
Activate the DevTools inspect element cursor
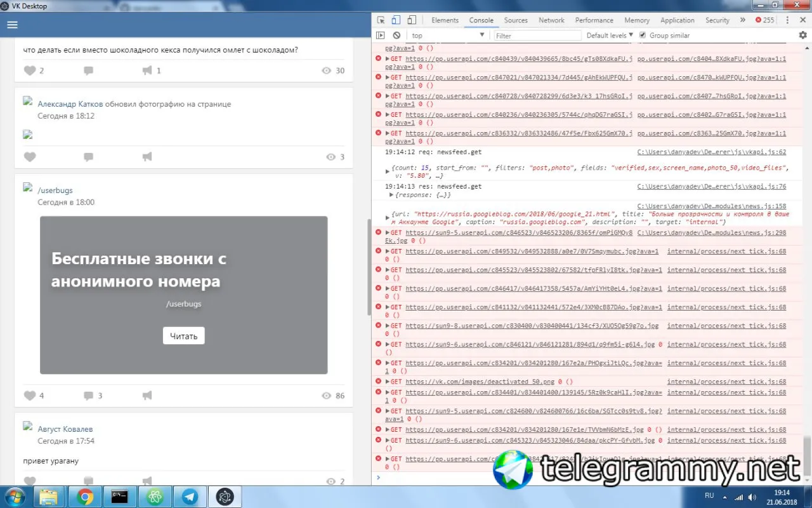381,20
